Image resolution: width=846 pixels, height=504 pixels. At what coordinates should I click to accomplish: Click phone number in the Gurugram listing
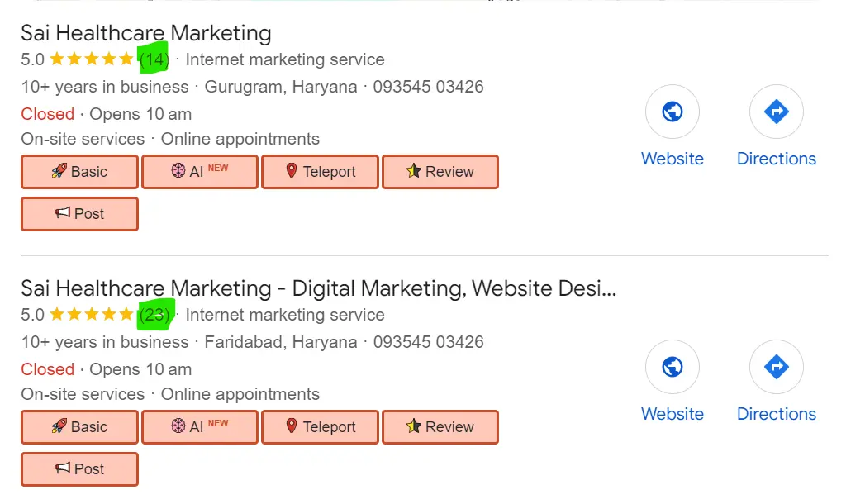pyautogui.click(x=429, y=87)
